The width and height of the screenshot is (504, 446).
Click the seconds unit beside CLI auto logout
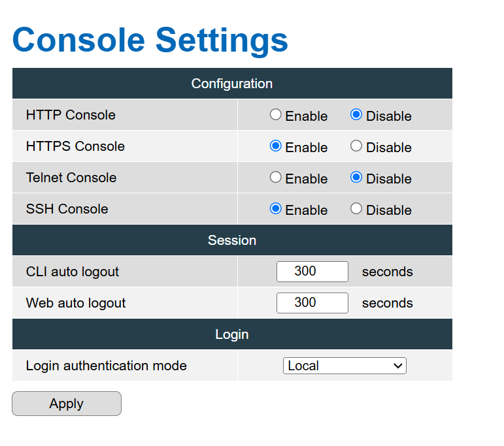click(x=388, y=272)
